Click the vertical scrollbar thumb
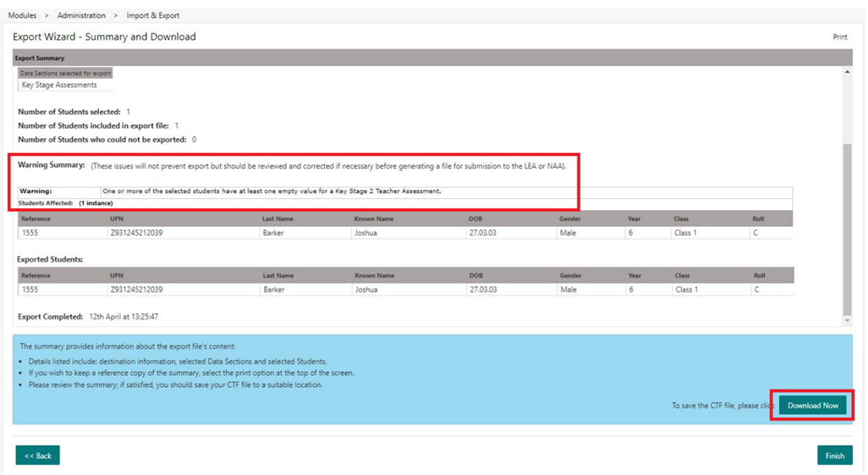The height and width of the screenshot is (475, 868). click(x=847, y=229)
